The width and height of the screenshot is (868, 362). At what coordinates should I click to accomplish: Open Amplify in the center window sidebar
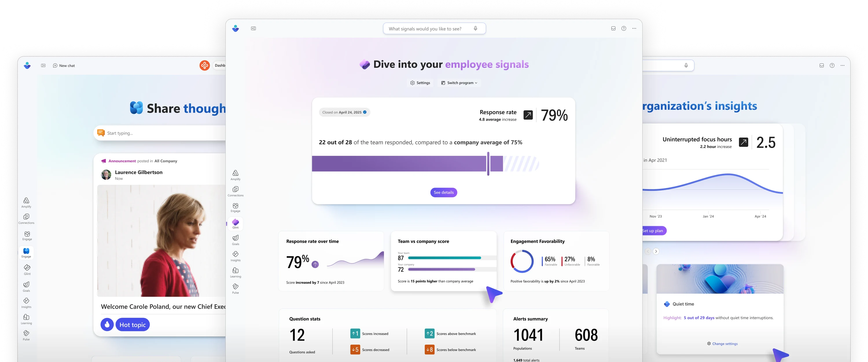pyautogui.click(x=236, y=175)
